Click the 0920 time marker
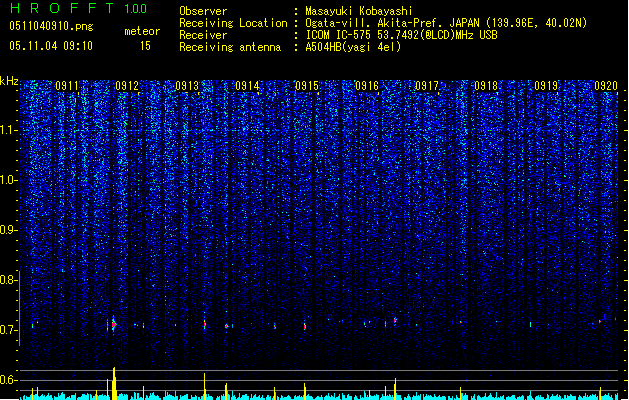 pyautogui.click(x=606, y=86)
